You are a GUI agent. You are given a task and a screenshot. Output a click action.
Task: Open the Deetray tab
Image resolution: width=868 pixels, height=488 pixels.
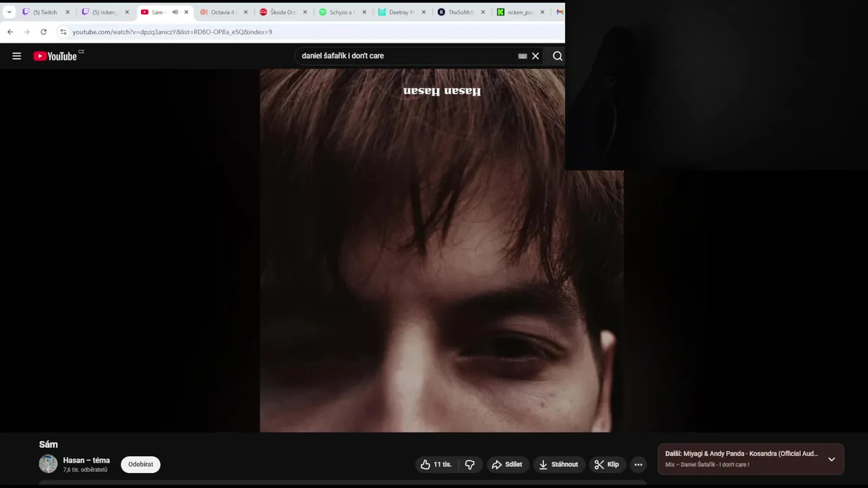401,12
